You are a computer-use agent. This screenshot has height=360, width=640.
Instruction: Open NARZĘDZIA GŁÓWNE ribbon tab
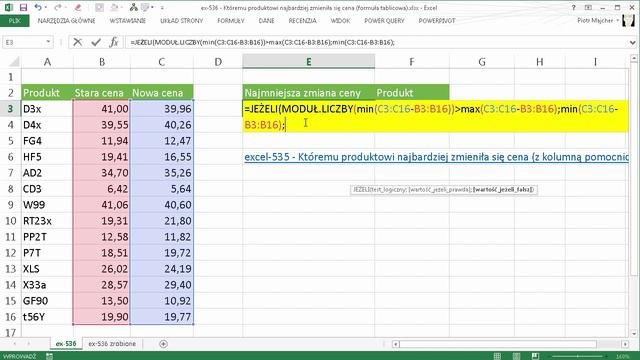click(66, 20)
